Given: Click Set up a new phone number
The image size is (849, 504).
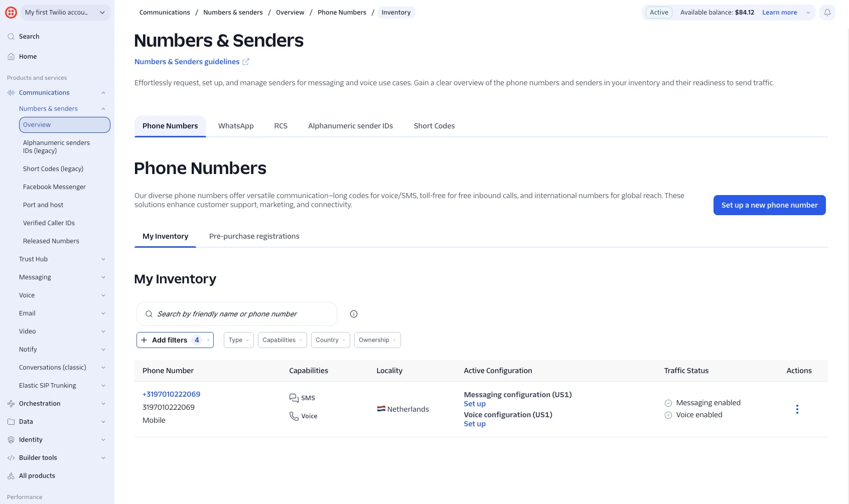Looking at the screenshot, I should (769, 205).
